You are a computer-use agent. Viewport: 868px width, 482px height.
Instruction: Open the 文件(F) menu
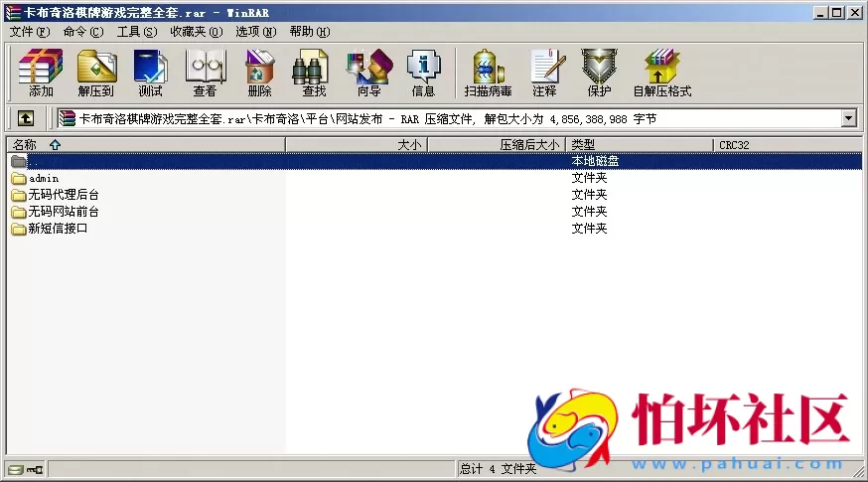pos(30,32)
